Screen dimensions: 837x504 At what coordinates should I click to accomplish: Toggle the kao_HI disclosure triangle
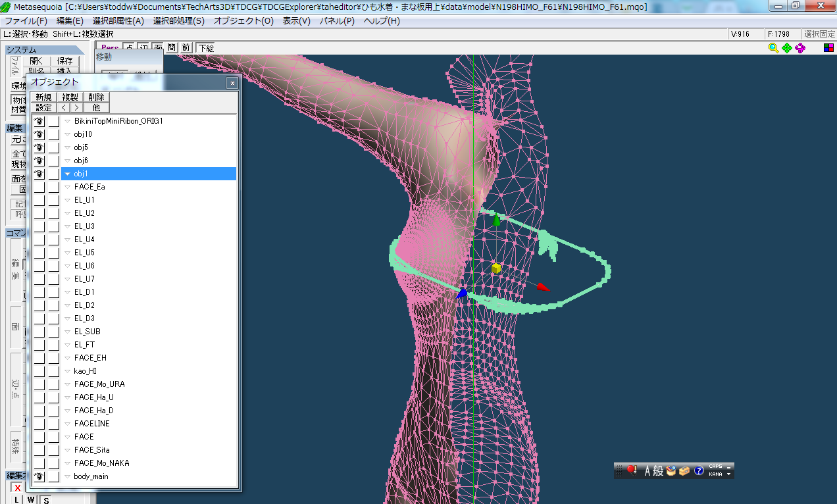tap(67, 371)
